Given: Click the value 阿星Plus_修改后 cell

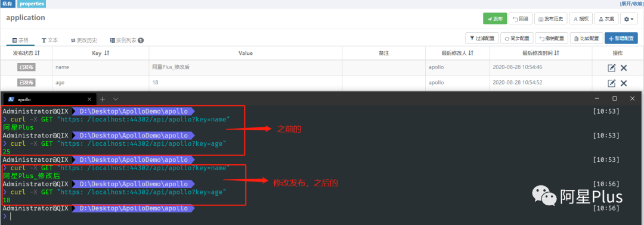Looking at the screenshot, I should coord(246,68).
